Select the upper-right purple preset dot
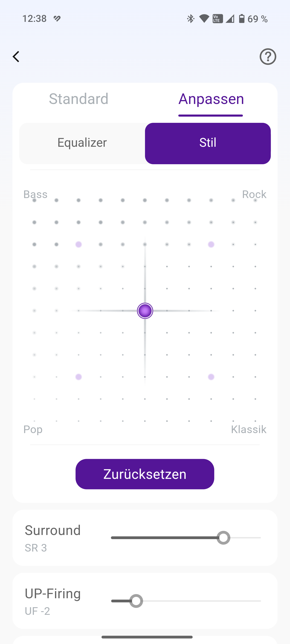The width and height of the screenshot is (290, 644). pyautogui.click(x=211, y=244)
